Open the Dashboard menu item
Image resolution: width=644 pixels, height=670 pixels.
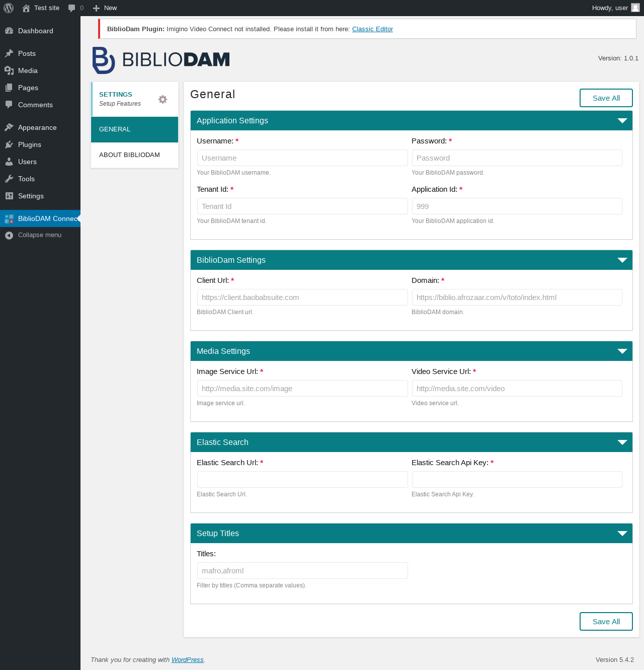(40, 31)
